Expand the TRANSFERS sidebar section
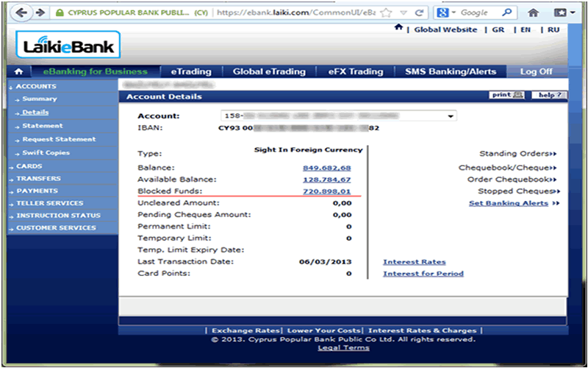The height and width of the screenshot is (368, 588). pyautogui.click(x=38, y=178)
